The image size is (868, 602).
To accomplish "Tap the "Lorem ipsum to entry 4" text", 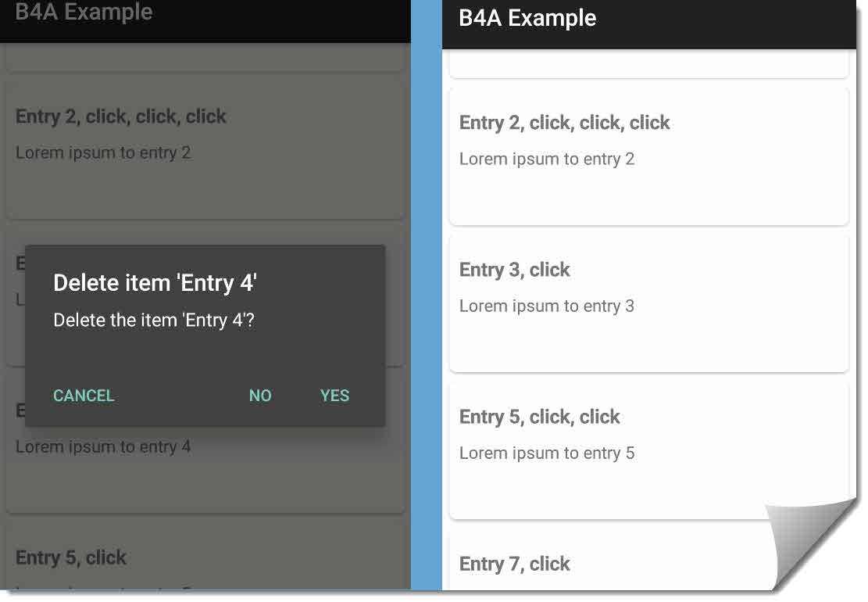I will click(x=103, y=447).
